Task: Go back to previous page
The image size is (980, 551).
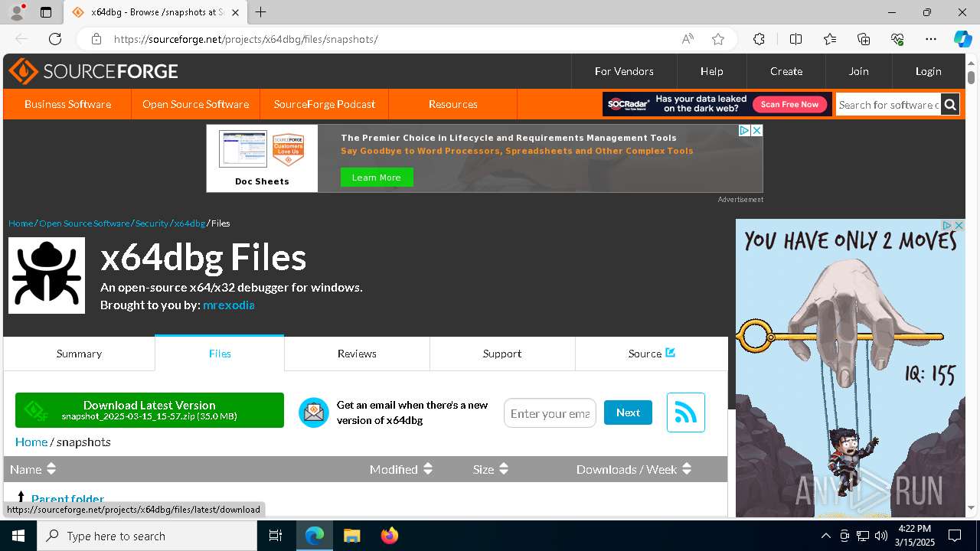Action: (21, 39)
